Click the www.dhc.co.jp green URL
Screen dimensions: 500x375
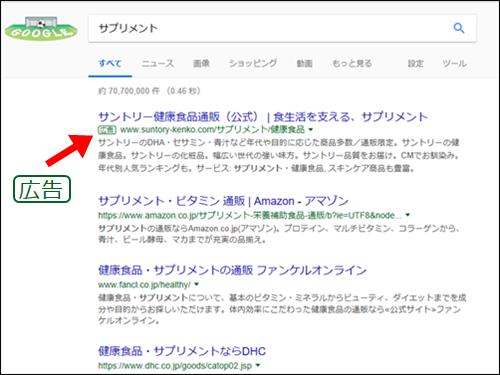pos(175,366)
